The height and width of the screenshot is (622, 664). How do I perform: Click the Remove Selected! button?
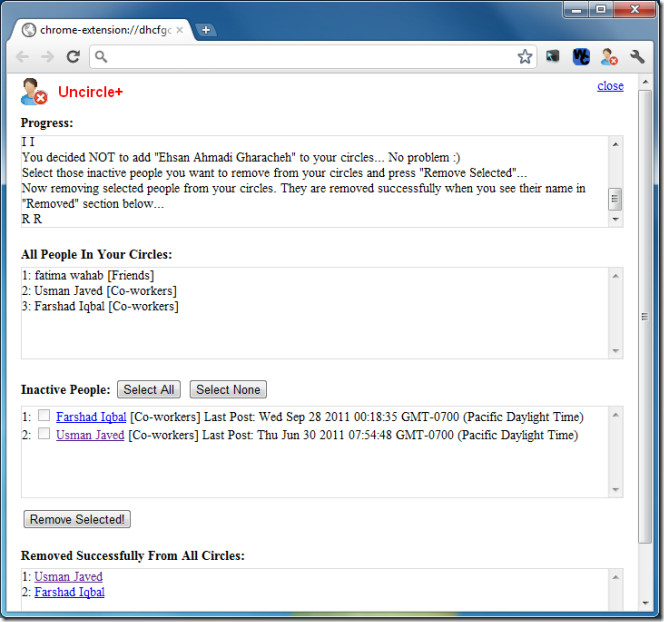point(77,520)
